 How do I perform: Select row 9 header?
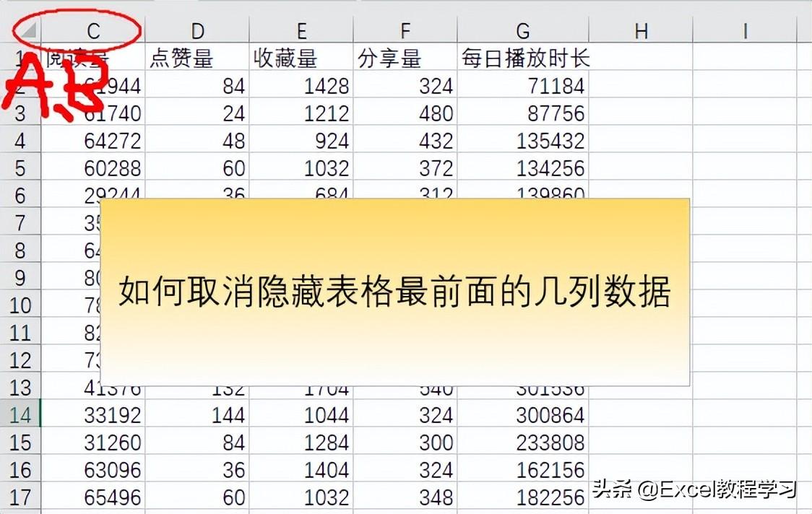point(20,277)
